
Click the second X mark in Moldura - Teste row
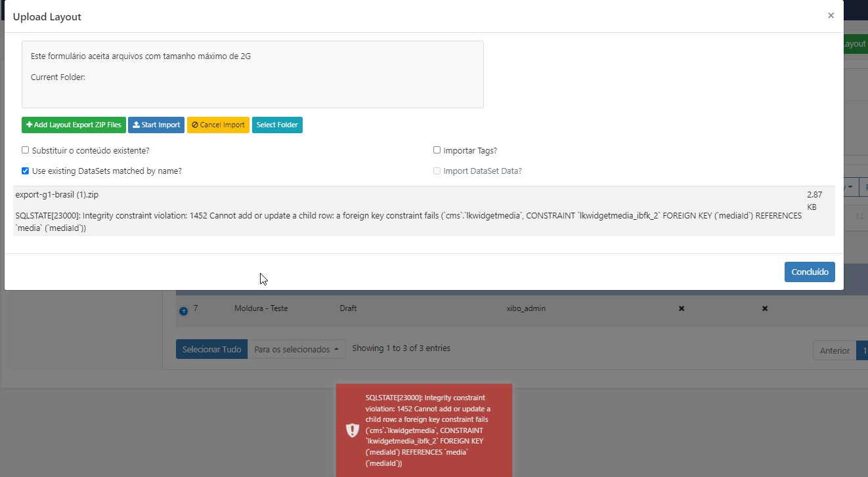coord(765,308)
